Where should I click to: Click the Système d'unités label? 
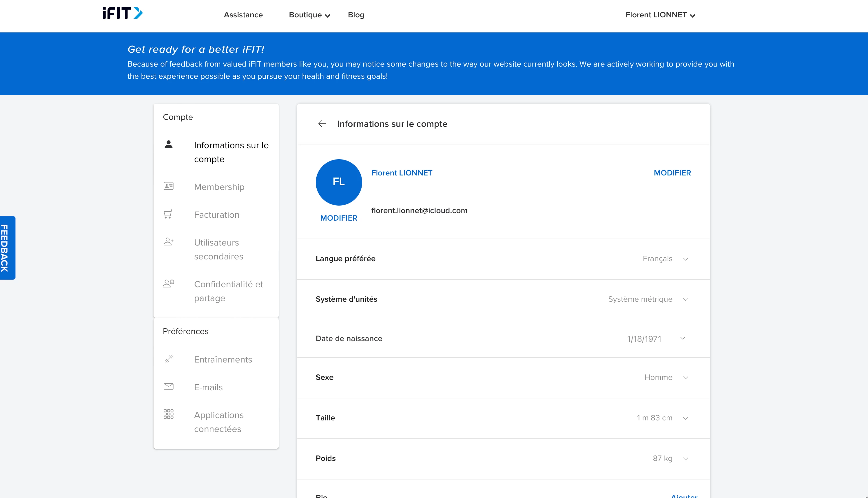346,299
